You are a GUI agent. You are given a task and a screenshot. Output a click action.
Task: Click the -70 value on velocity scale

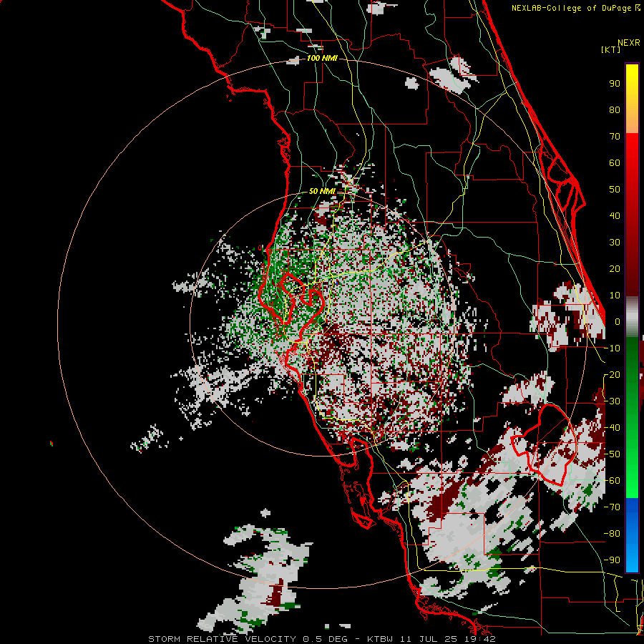point(612,507)
